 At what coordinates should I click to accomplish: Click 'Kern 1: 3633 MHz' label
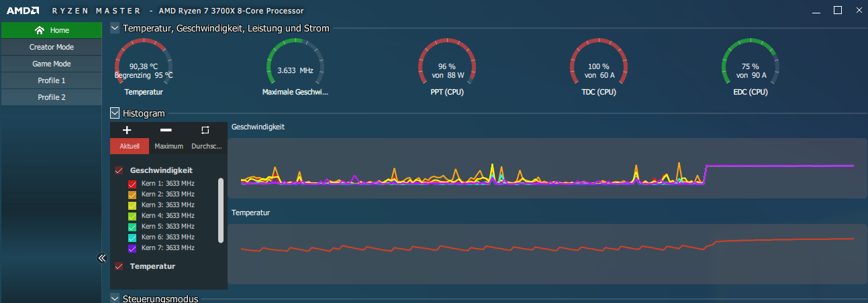(x=168, y=183)
